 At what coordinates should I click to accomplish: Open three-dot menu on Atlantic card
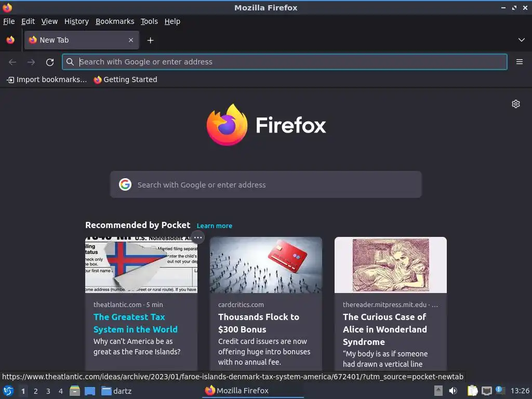point(198,237)
